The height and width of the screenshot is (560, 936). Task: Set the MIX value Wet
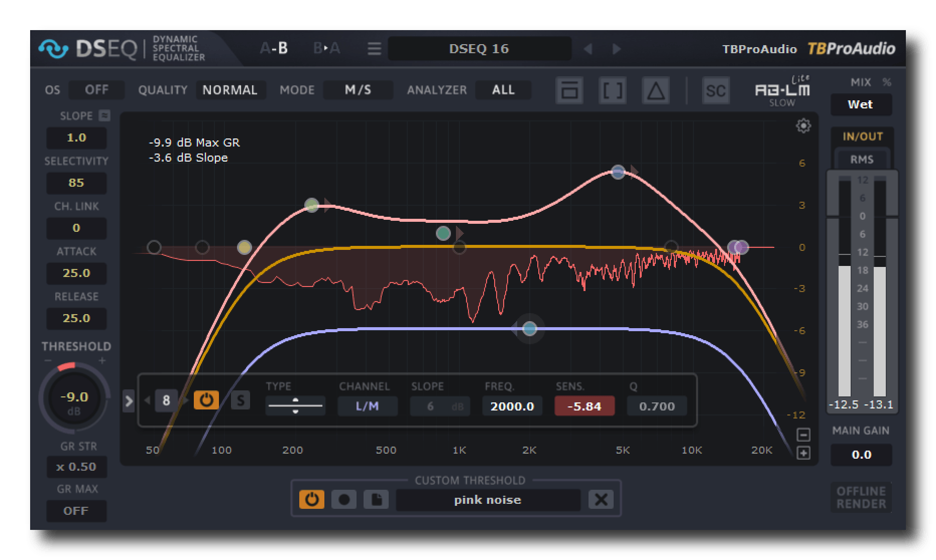(861, 104)
